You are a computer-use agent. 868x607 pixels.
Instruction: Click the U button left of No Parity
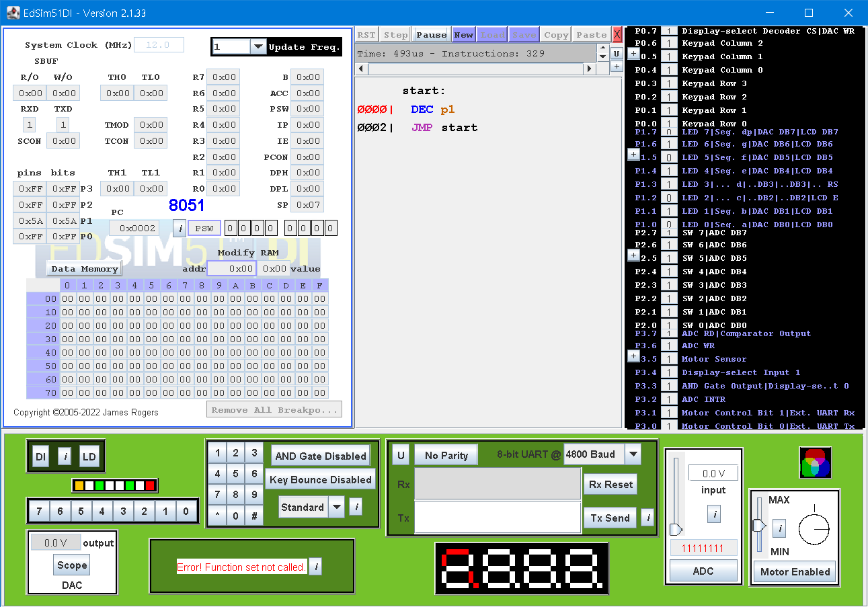coord(401,455)
